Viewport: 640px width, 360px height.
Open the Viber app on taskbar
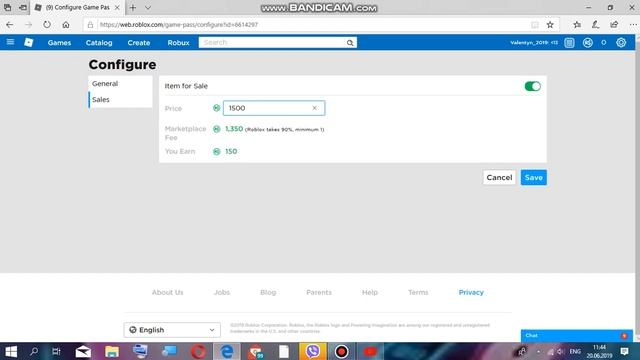pos(313,351)
